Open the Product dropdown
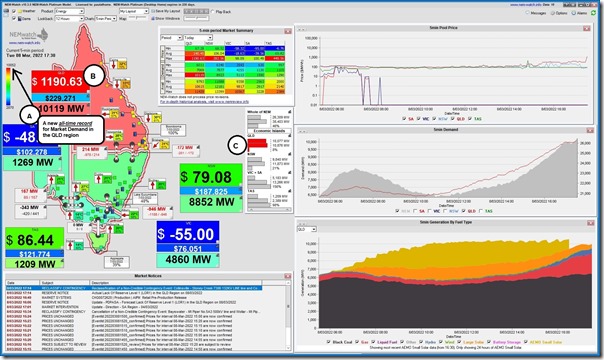Viewport: 604px width, 360px height. point(69,12)
